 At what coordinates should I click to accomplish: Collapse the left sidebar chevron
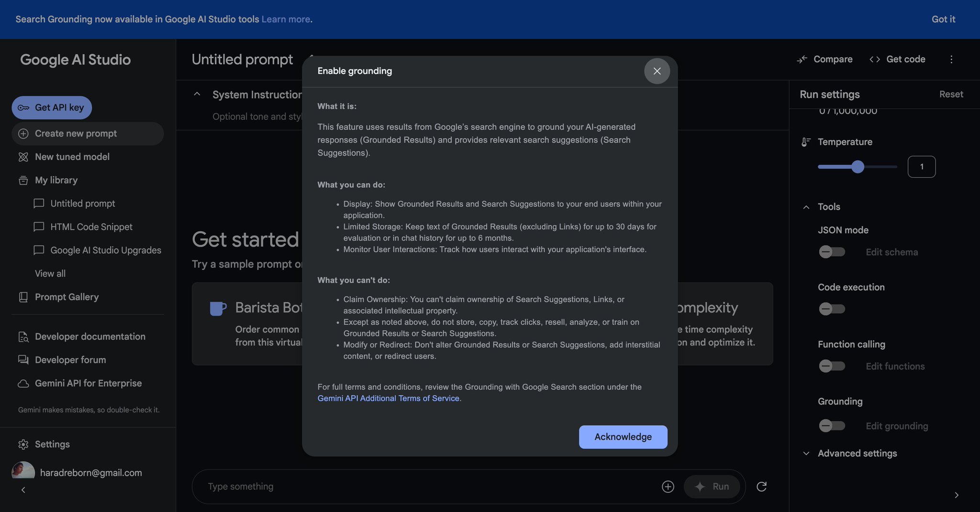23,490
